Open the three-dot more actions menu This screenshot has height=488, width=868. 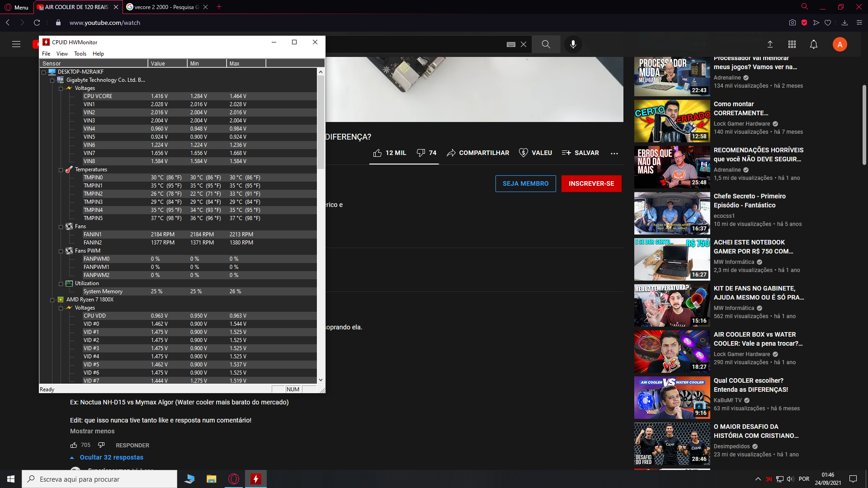pos(614,154)
